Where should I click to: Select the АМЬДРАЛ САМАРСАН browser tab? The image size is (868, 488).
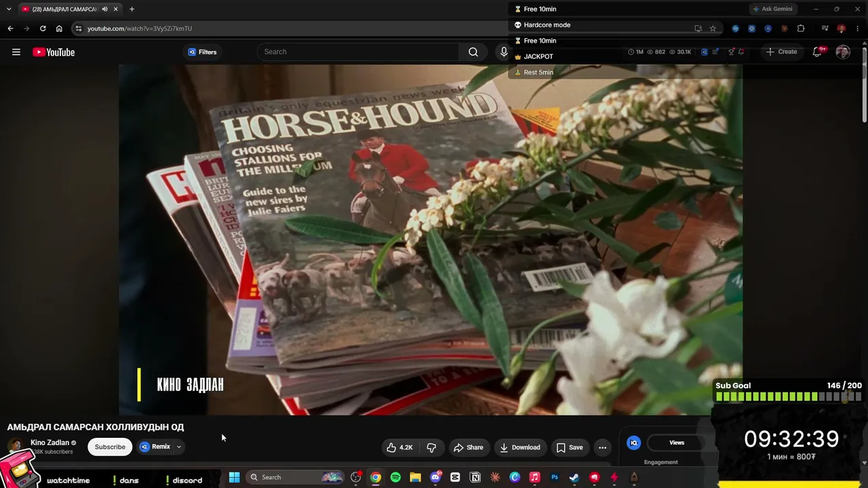click(x=70, y=9)
